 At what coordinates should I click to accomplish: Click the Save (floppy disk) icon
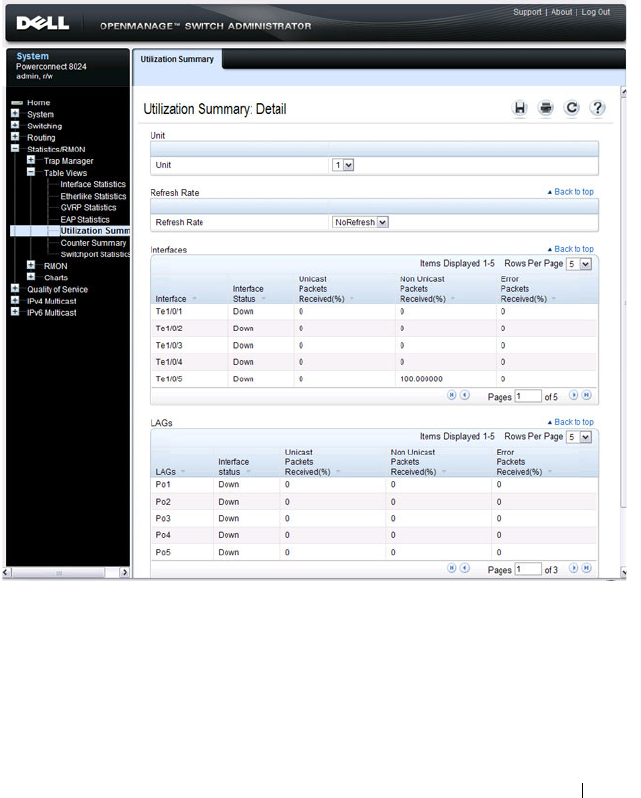click(x=519, y=108)
